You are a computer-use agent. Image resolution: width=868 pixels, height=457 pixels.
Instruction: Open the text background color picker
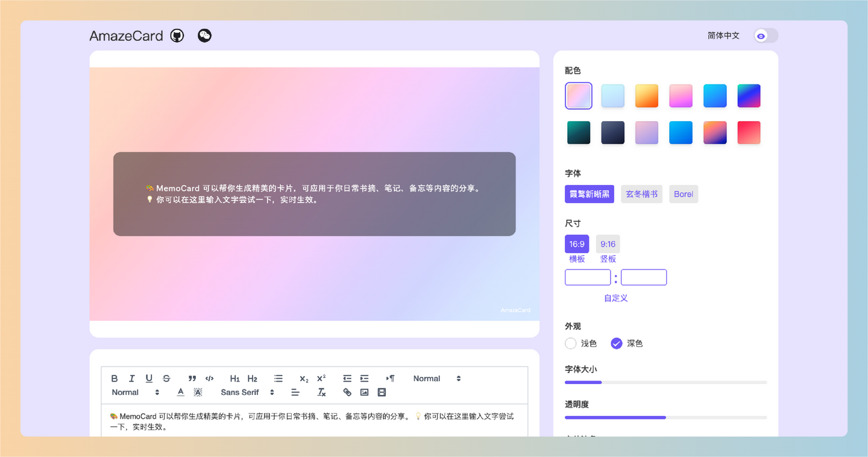(x=198, y=392)
